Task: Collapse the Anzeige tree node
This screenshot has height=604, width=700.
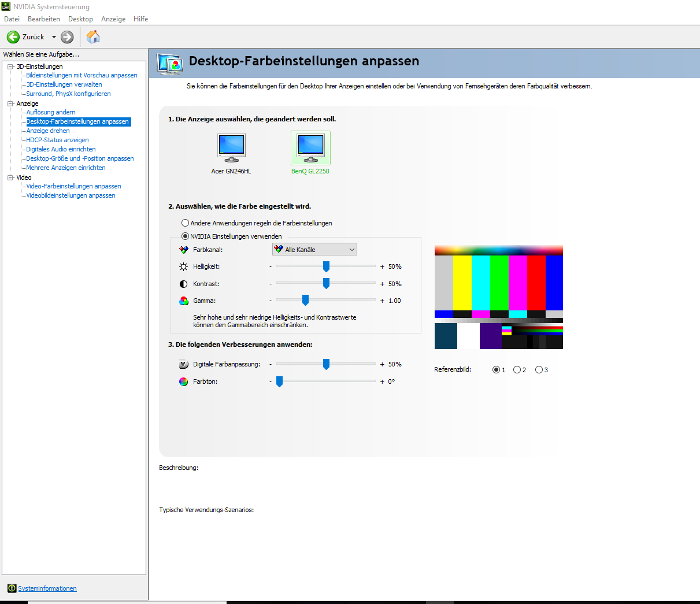Action: coord(10,103)
